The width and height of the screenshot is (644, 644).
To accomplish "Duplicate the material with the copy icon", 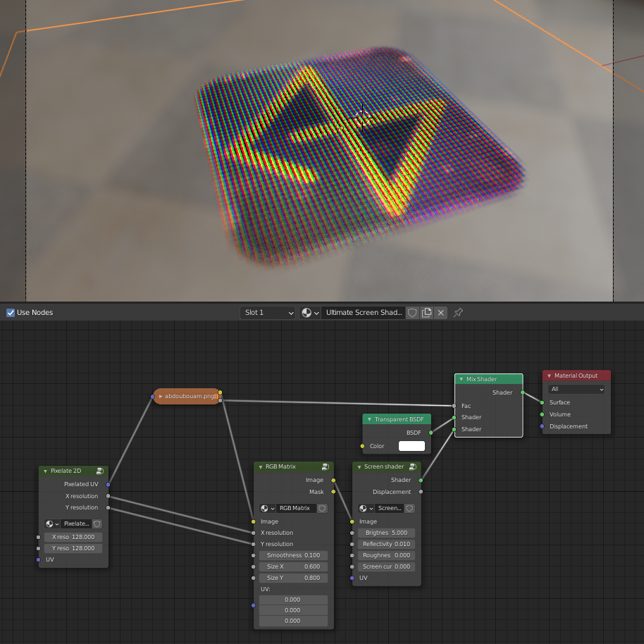I will pos(428,312).
